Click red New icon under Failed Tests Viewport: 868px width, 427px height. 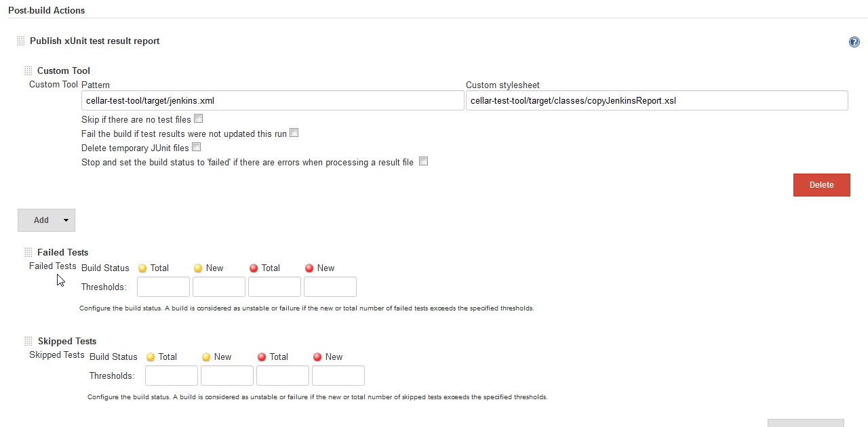click(x=310, y=268)
